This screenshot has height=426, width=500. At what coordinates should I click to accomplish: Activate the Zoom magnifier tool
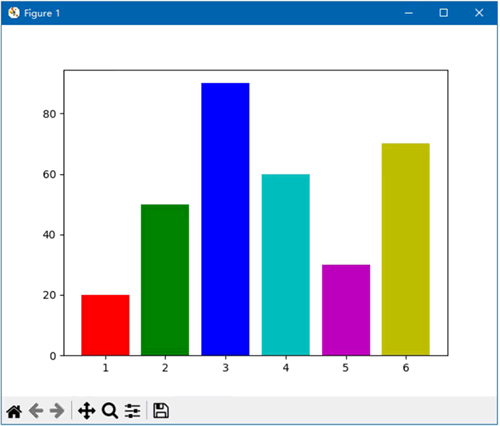point(110,411)
